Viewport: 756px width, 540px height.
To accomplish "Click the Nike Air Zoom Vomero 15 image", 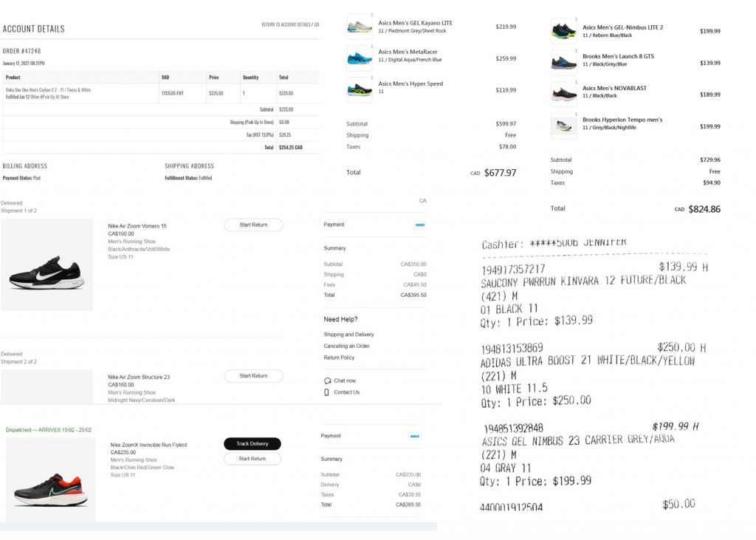I will coord(47,264).
